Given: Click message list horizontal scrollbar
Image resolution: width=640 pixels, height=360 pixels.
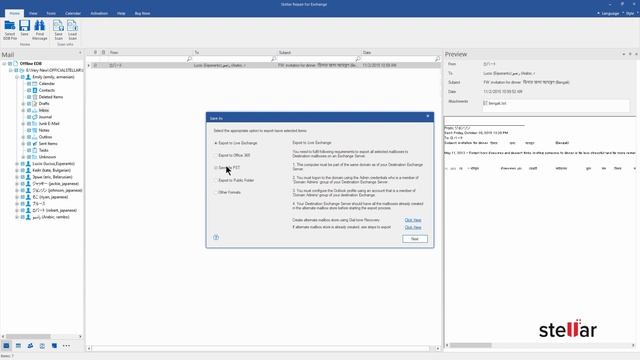Looking at the screenshot, I should 261,349.
